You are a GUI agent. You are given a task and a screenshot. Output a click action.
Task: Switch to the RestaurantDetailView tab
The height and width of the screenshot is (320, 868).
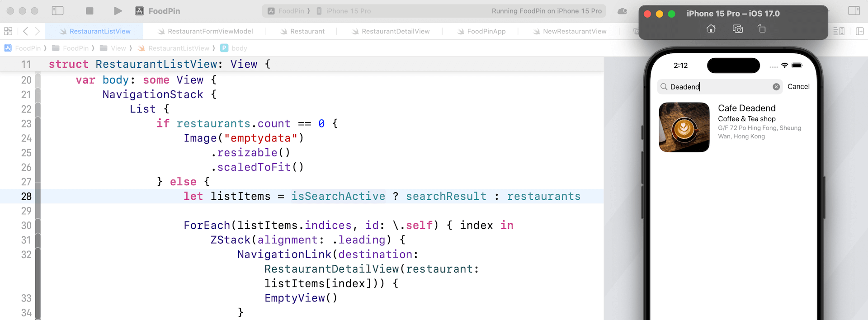(x=395, y=31)
